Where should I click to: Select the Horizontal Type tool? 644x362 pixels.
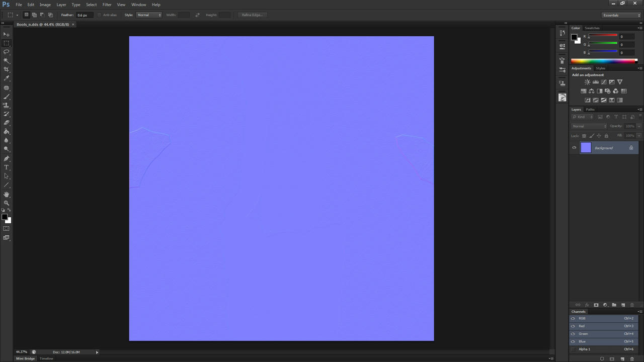[7, 167]
